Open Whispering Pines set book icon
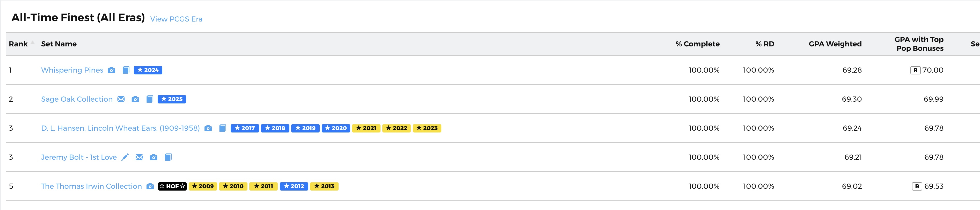The width and height of the screenshot is (980, 210). pyautogui.click(x=126, y=70)
